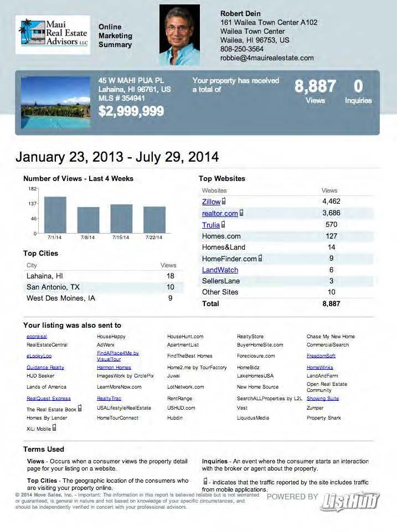The image size is (397, 532).
Task: Click the San Antonio, TX city row
Action: [104, 287]
